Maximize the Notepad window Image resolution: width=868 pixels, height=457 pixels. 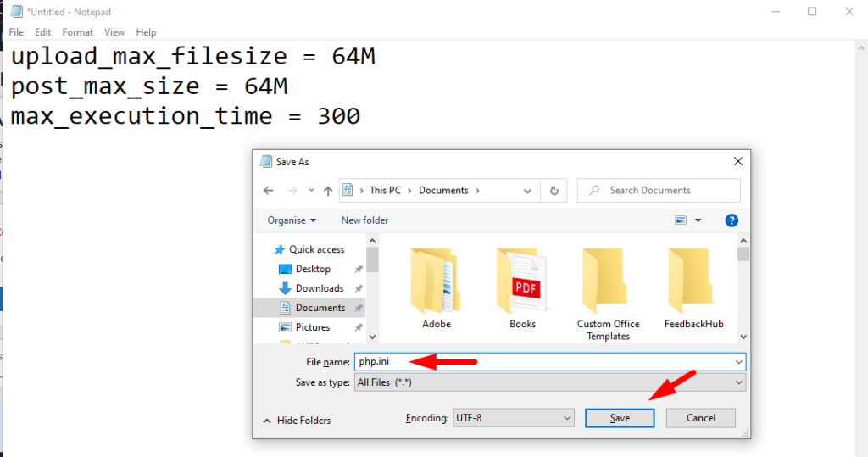(812, 12)
